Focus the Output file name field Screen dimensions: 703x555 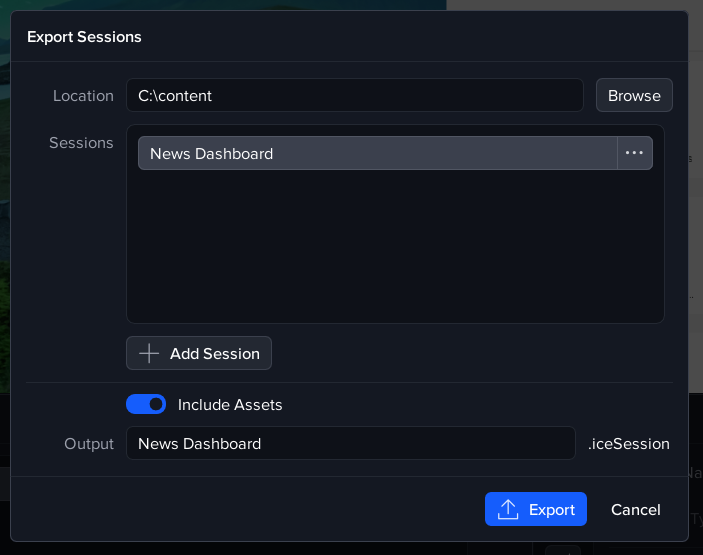350,443
